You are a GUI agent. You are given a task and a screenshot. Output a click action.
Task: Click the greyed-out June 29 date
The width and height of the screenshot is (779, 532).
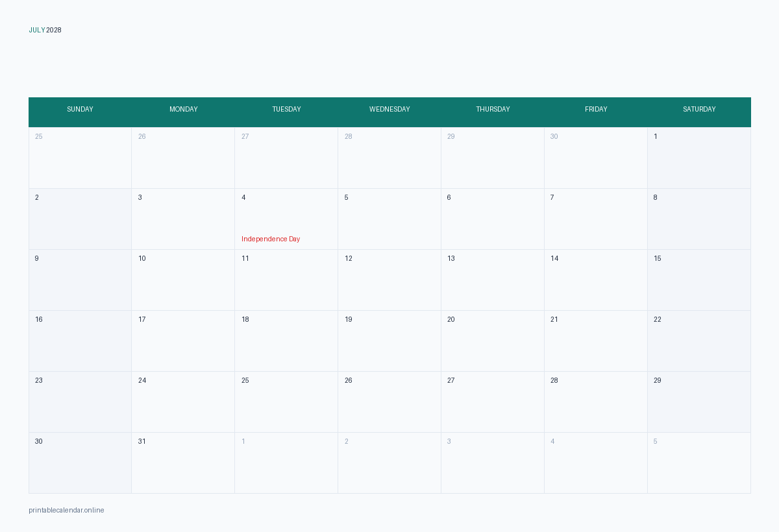[493, 158]
